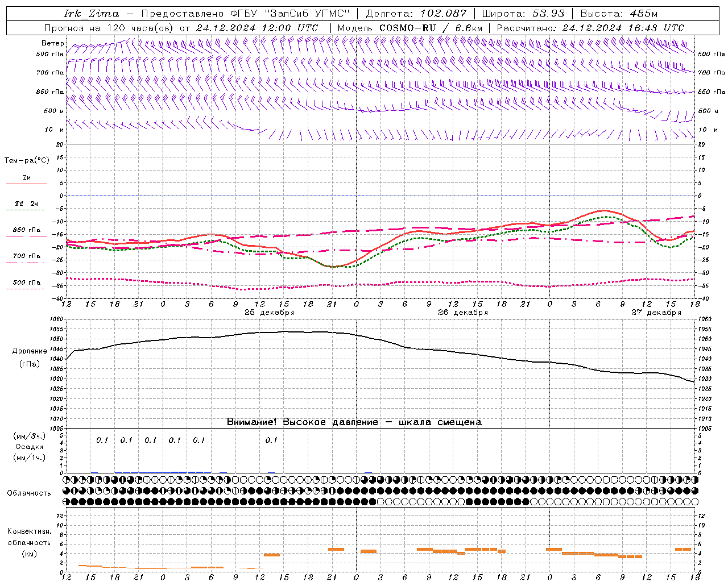Select the longitude value 102.087

click(x=444, y=14)
